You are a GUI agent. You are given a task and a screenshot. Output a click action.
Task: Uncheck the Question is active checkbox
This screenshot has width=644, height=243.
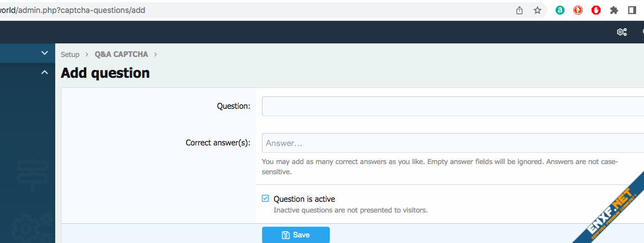(265, 198)
